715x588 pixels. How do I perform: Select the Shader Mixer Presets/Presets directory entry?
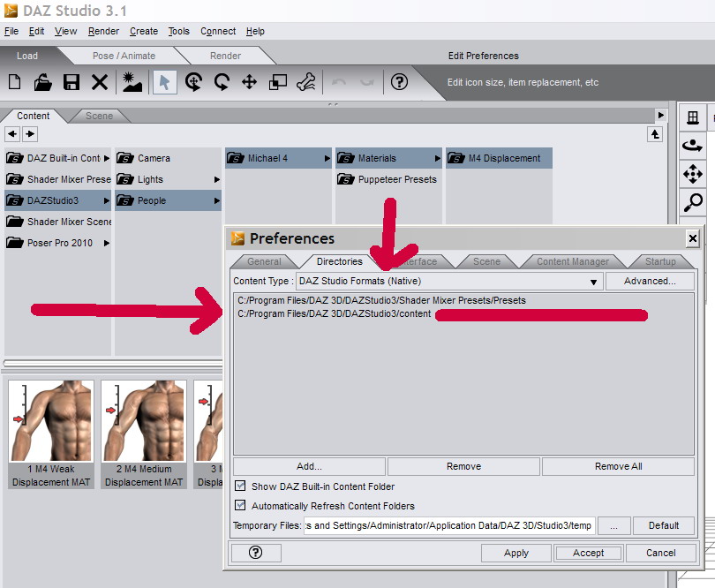pyautogui.click(x=381, y=300)
